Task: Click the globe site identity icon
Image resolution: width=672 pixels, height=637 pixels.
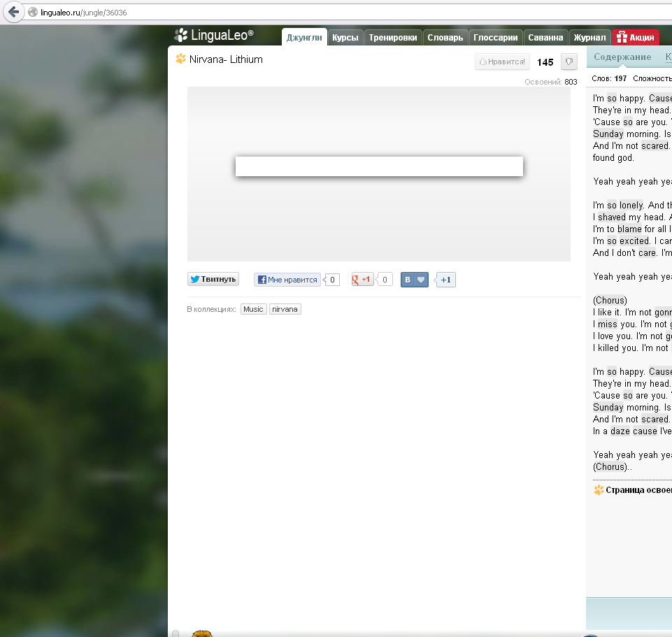Action: pos(33,12)
